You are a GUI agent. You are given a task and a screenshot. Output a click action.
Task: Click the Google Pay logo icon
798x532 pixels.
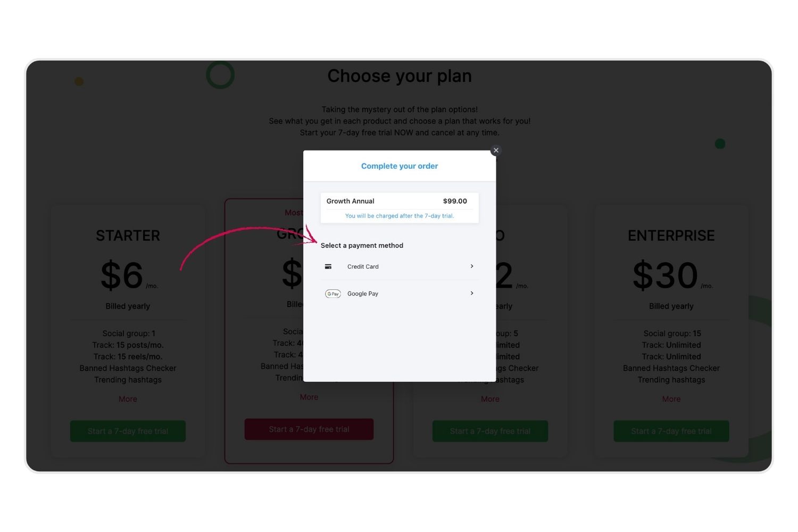[x=333, y=294]
